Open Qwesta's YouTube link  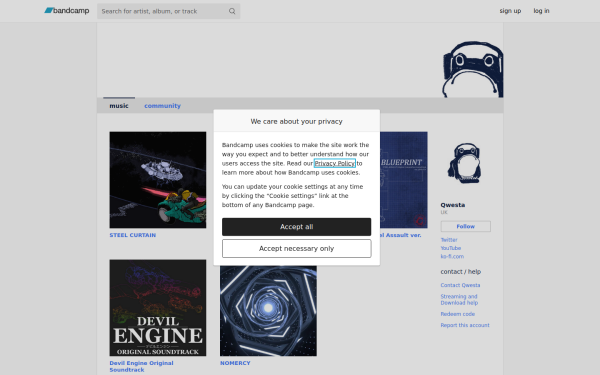[x=451, y=248]
